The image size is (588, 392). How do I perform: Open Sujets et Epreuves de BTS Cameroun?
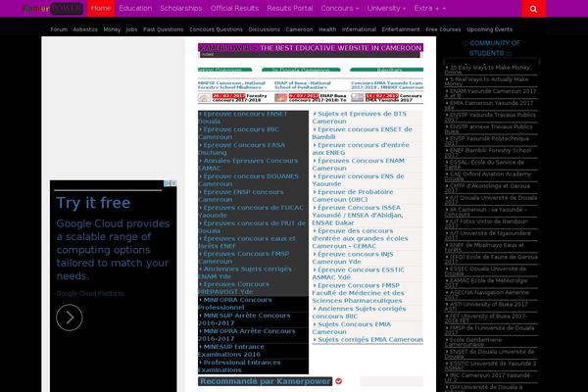[x=360, y=118]
